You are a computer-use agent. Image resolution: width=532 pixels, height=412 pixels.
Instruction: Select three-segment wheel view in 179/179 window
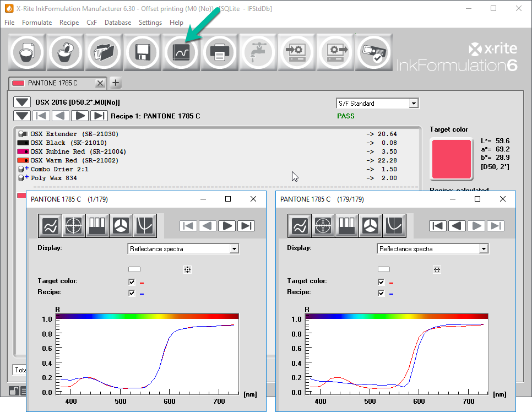(x=371, y=226)
